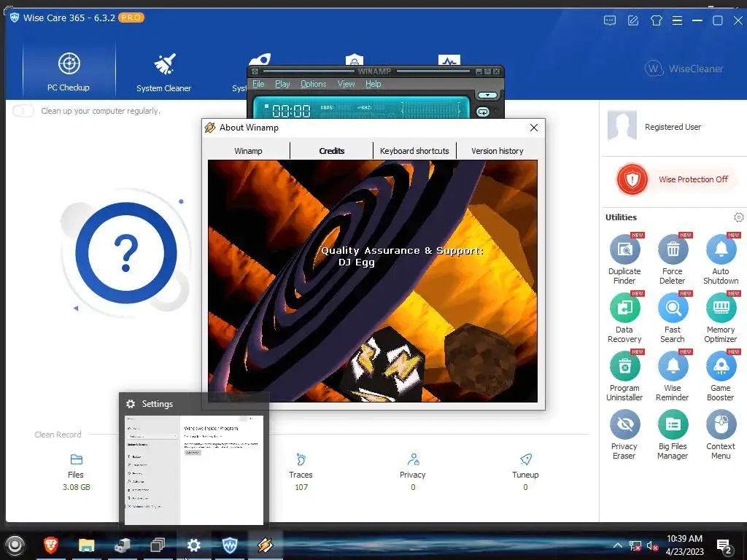Click the Traces count 107
747x560 pixels.
coord(301,487)
